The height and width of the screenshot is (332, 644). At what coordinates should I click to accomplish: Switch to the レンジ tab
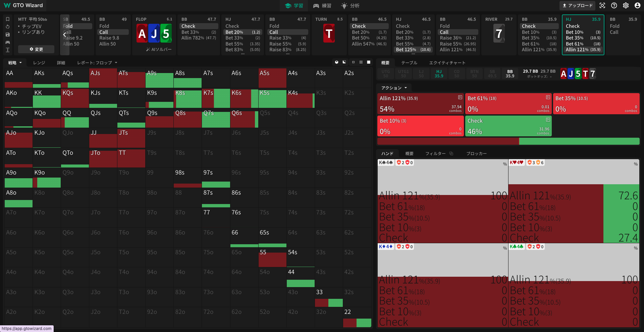click(39, 63)
